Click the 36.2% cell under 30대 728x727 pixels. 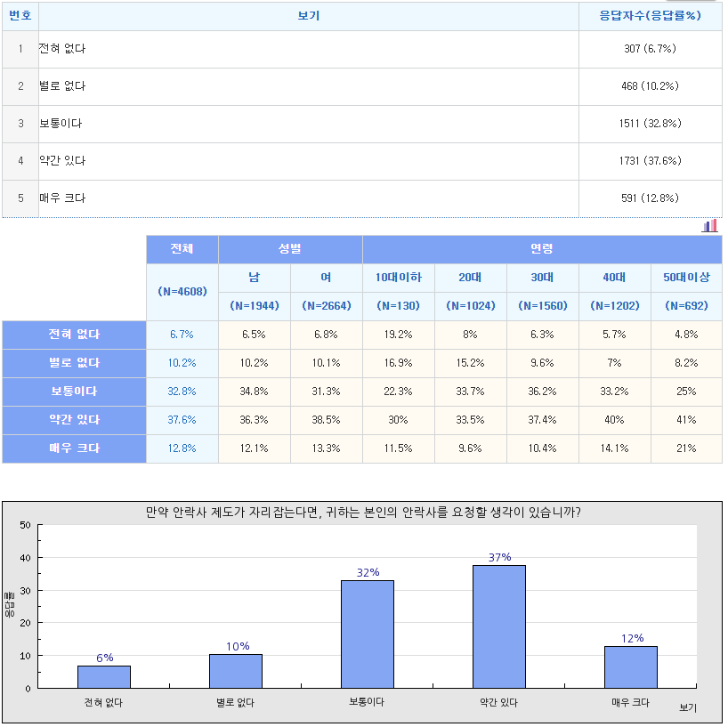[x=542, y=392]
